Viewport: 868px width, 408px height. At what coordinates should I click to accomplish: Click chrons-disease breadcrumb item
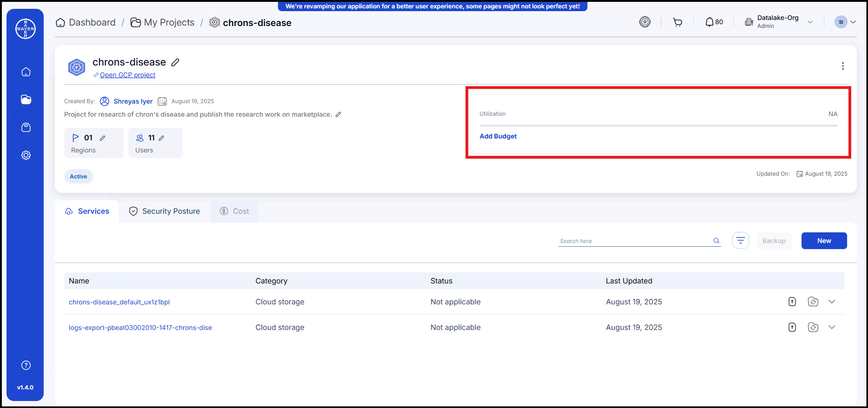tap(250, 23)
